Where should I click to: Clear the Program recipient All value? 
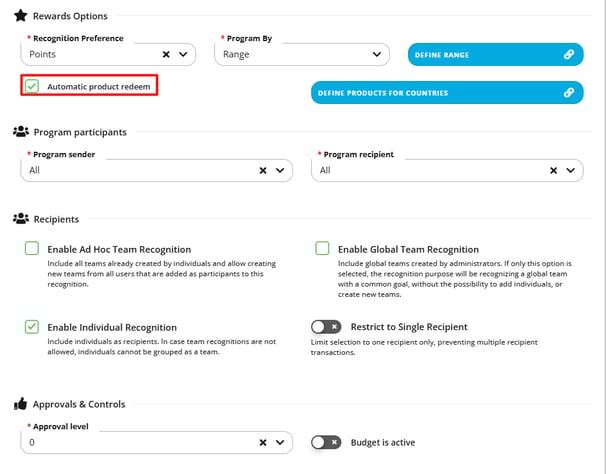[x=553, y=171]
